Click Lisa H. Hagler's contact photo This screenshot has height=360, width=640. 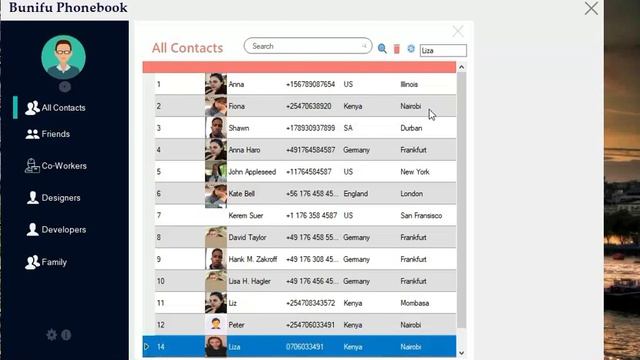point(216,281)
